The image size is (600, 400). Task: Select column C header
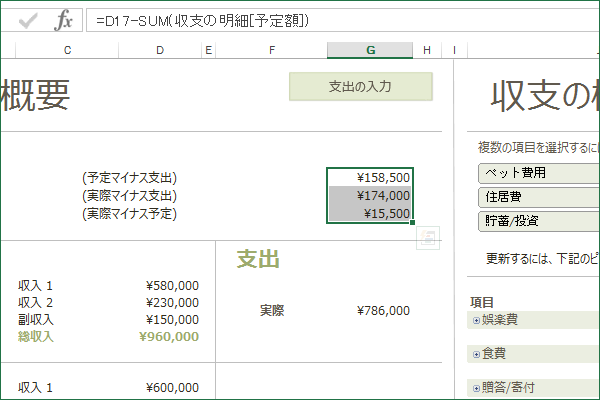[67, 50]
